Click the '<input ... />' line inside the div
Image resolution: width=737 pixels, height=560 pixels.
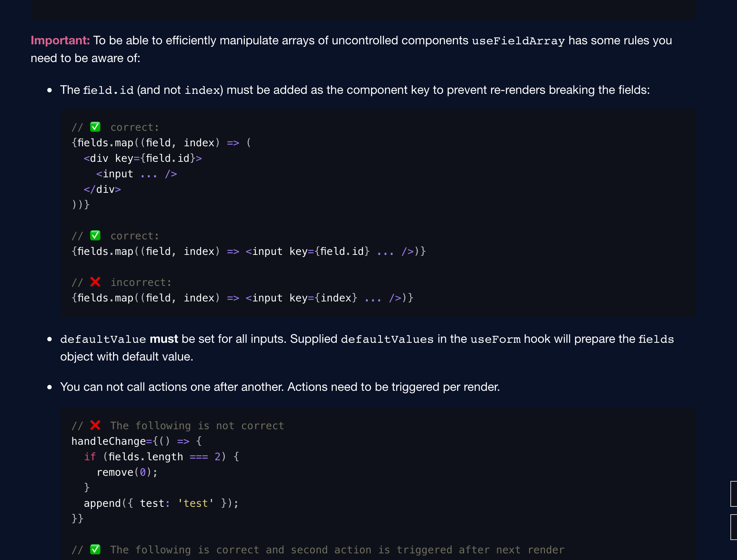click(x=137, y=174)
